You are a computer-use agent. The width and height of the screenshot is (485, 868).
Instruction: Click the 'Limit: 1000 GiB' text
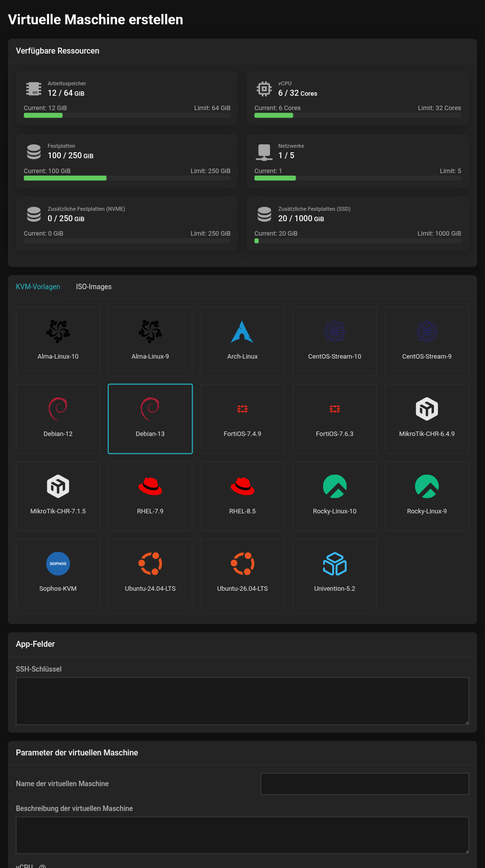[x=439, y=234]
